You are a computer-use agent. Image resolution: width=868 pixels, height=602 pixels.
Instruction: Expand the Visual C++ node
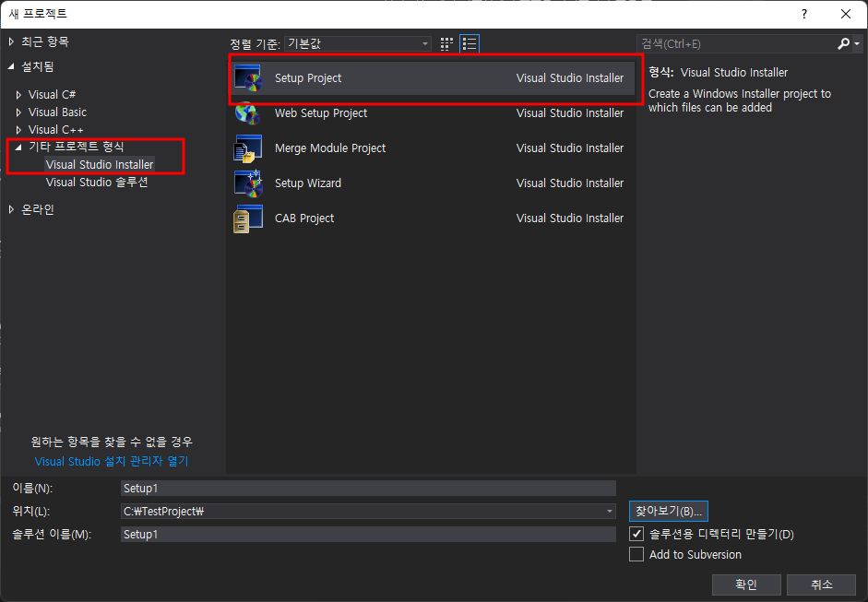click(x=18, y=130)
